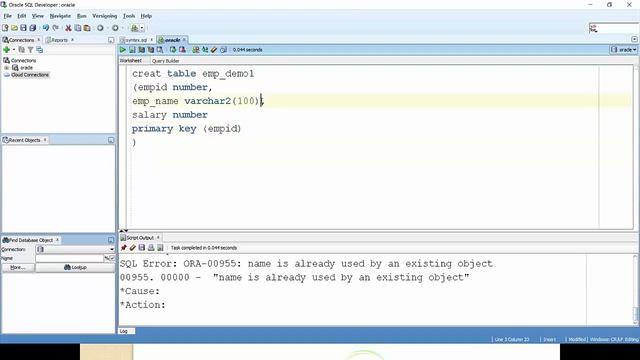Click the New file icon in main toolbar
The width and height of the screenshot is (640, 360).
pos(5,28)
